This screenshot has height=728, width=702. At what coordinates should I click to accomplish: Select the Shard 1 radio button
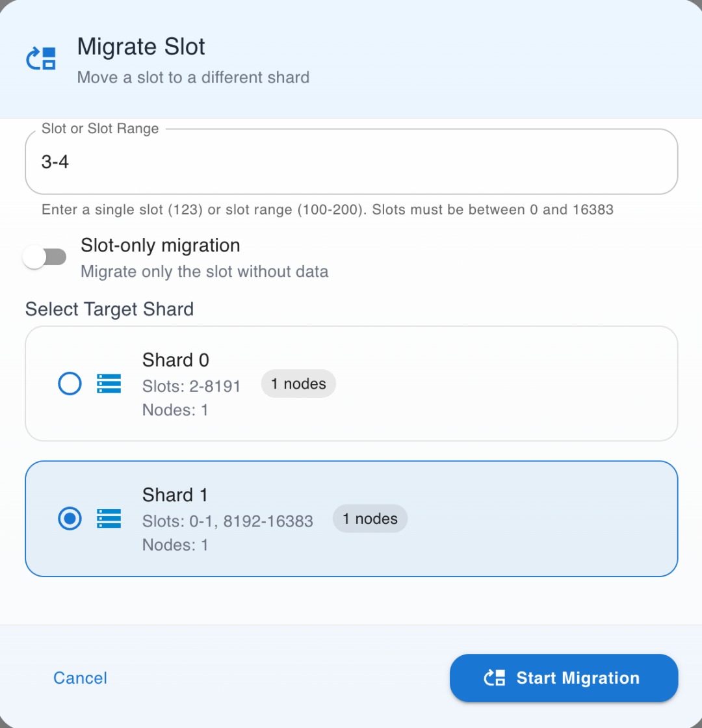(x=70, y=518)
